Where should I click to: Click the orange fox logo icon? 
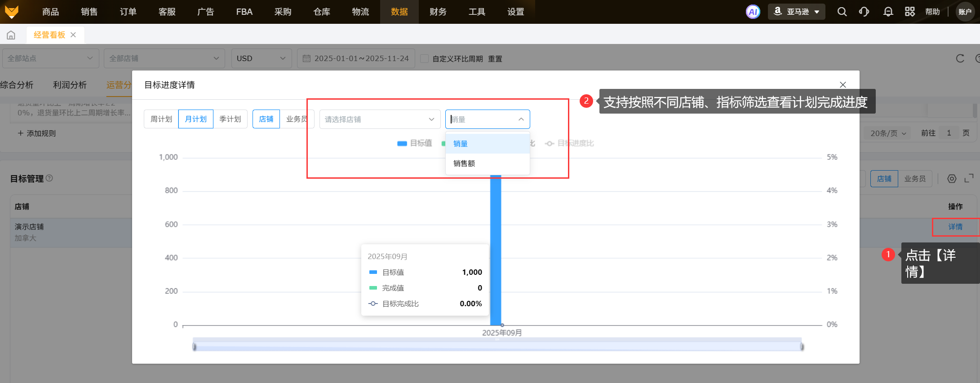pos(11,12)
